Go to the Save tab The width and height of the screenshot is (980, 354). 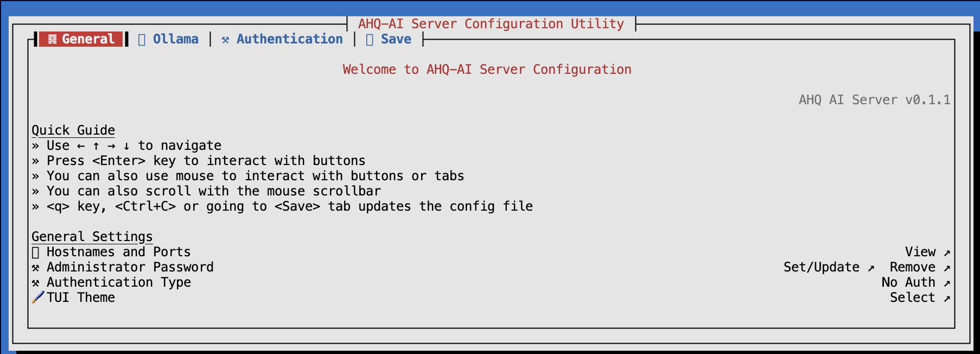point(396,39)
